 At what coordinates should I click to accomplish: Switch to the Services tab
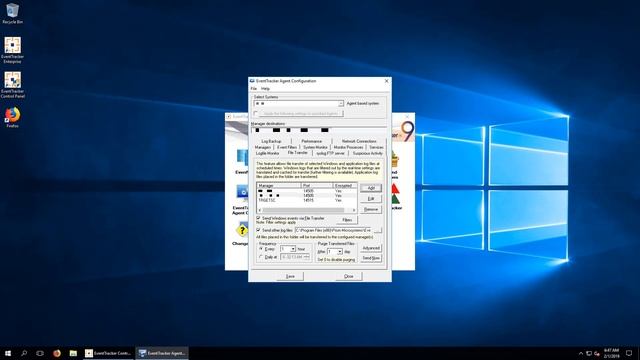[376, 147]
